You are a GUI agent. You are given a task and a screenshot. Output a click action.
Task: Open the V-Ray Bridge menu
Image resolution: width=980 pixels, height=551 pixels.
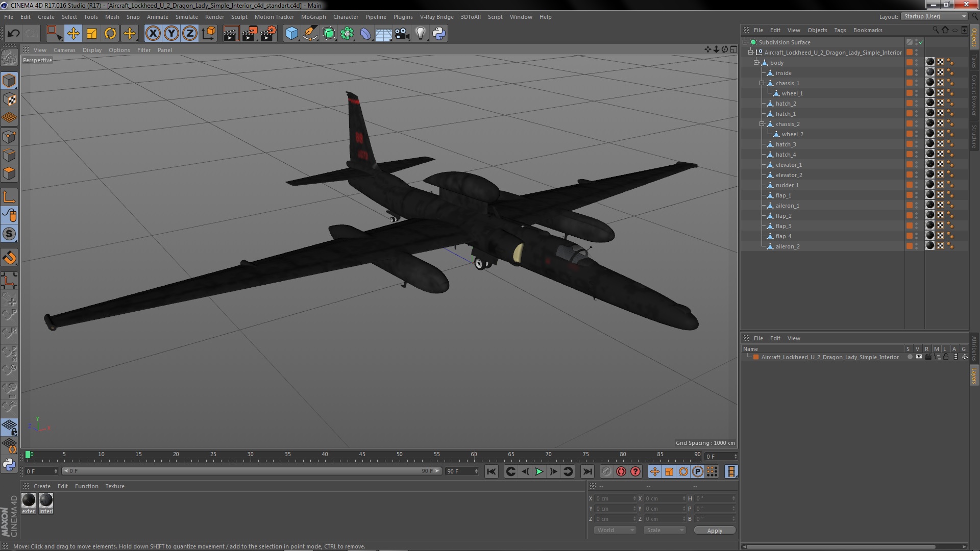pos(436,17)
